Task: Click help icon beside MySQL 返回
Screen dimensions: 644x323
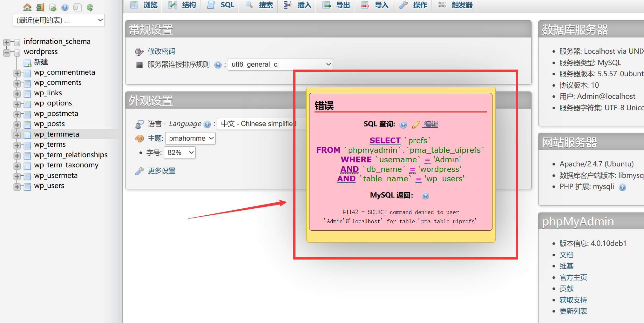Action: (425, 196)
